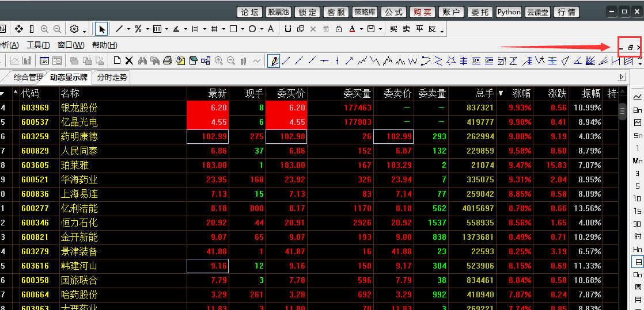Image resolution: width=644 pixels, height=310 pixels.
Task: Click the red-underlined A font color swatch
Action: [x=352, y=29]
